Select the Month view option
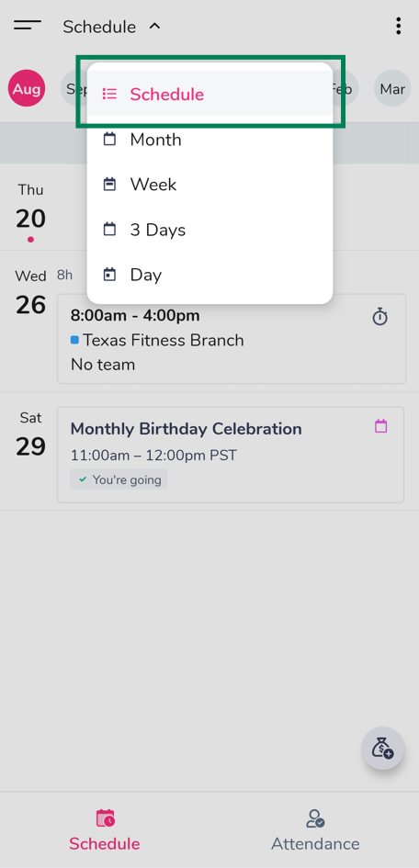 point(209,139)
